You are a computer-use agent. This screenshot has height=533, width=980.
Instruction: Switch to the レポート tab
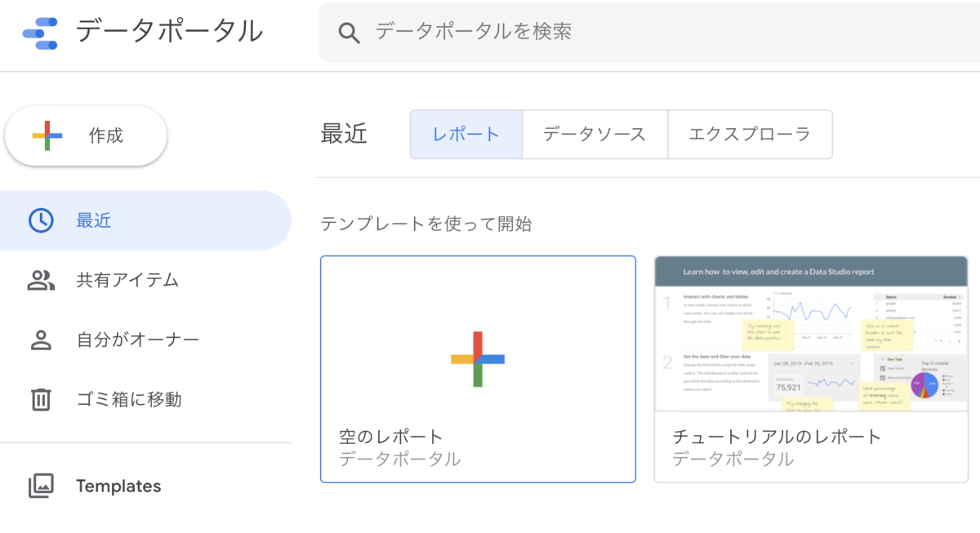pos(466,135)
